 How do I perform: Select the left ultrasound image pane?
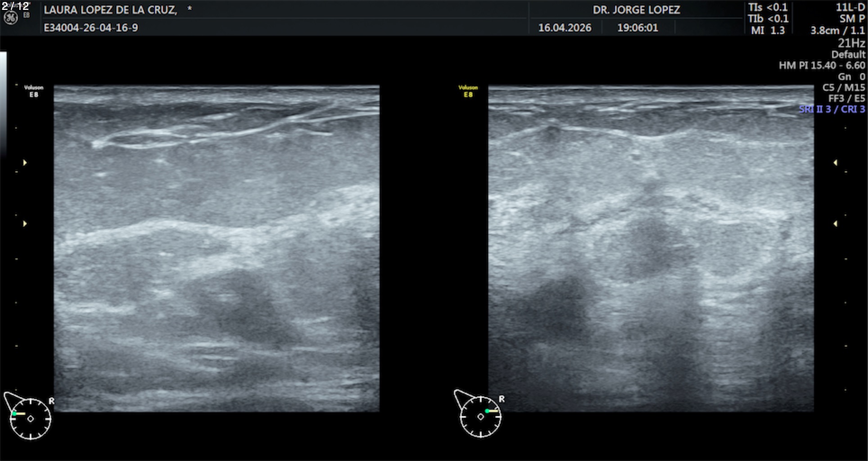click(x=217, y=249)
